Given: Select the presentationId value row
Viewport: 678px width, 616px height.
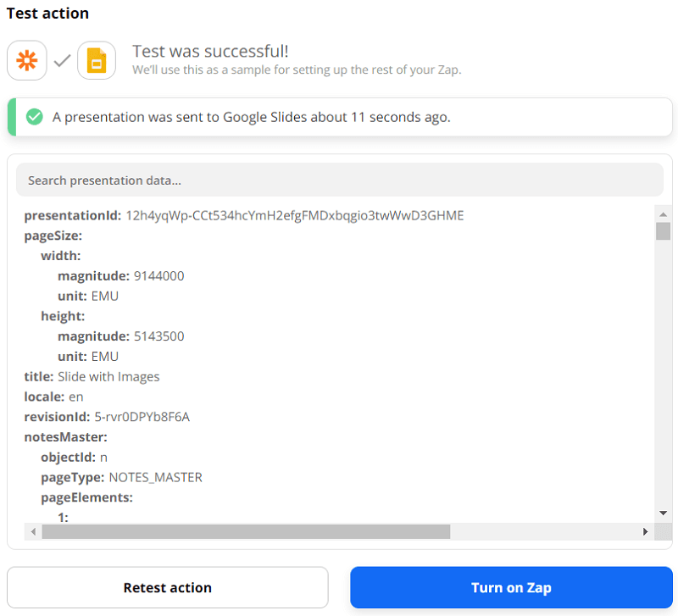Looking at the screenshot, I should [x=244, y=215].
